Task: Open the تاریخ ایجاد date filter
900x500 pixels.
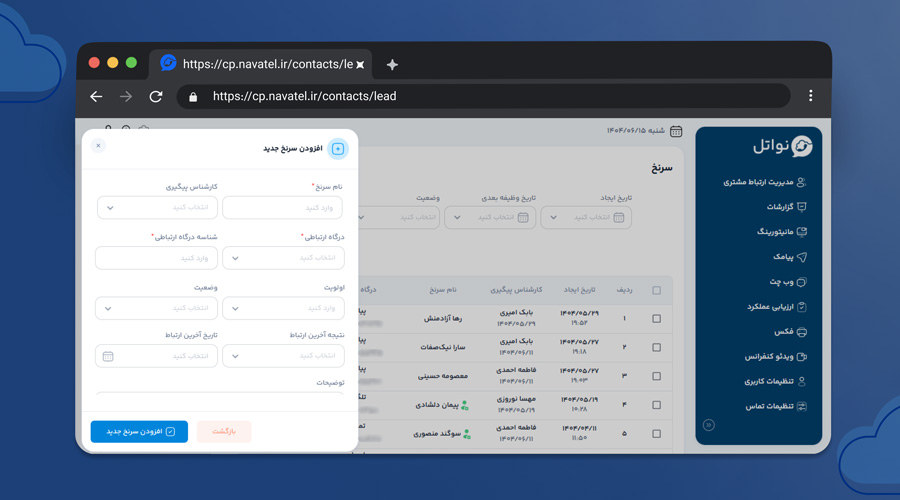Action: tap(586, 218)
